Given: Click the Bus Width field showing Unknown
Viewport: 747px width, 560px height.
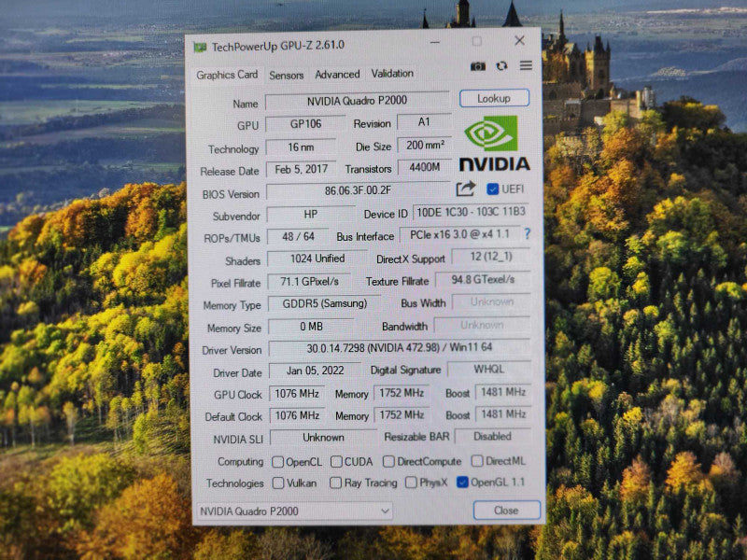Looking at the screenshot, I should [x=491, y=301].
